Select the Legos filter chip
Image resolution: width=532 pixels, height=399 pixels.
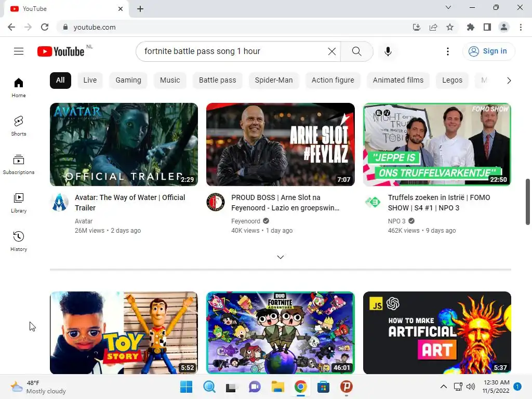(x=452, y=81)
